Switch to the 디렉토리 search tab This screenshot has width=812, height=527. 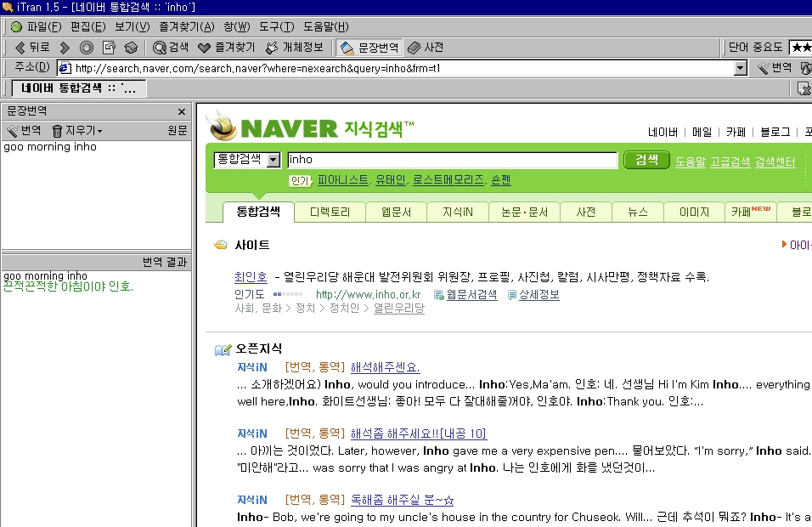tap(330, 212)
